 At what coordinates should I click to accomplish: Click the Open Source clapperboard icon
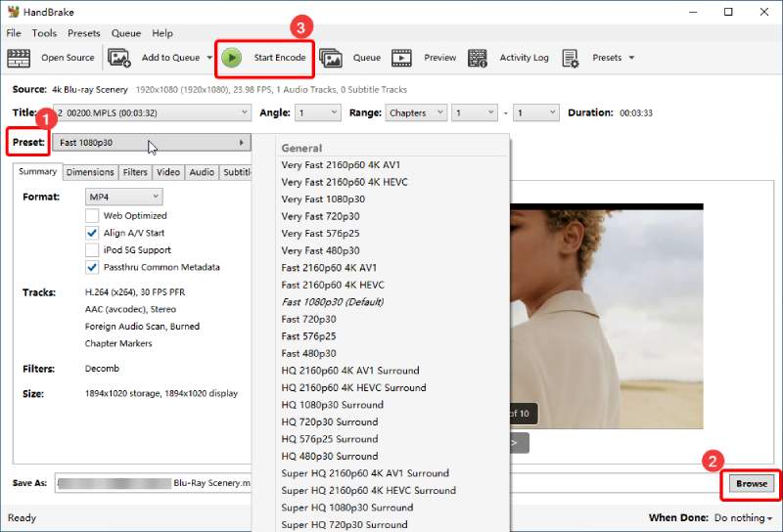(19, 58)
